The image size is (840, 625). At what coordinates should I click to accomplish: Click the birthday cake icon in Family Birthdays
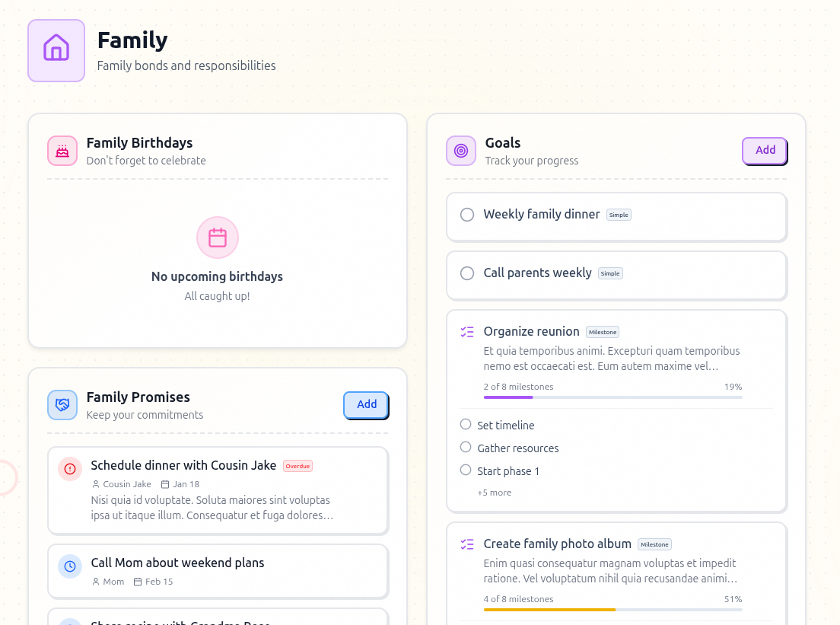(x=62, y=151)
